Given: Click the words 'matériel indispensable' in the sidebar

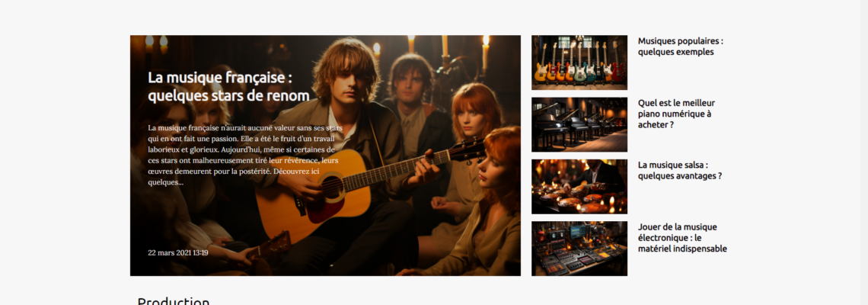Looking at the screenshot, I should (682, 249).
